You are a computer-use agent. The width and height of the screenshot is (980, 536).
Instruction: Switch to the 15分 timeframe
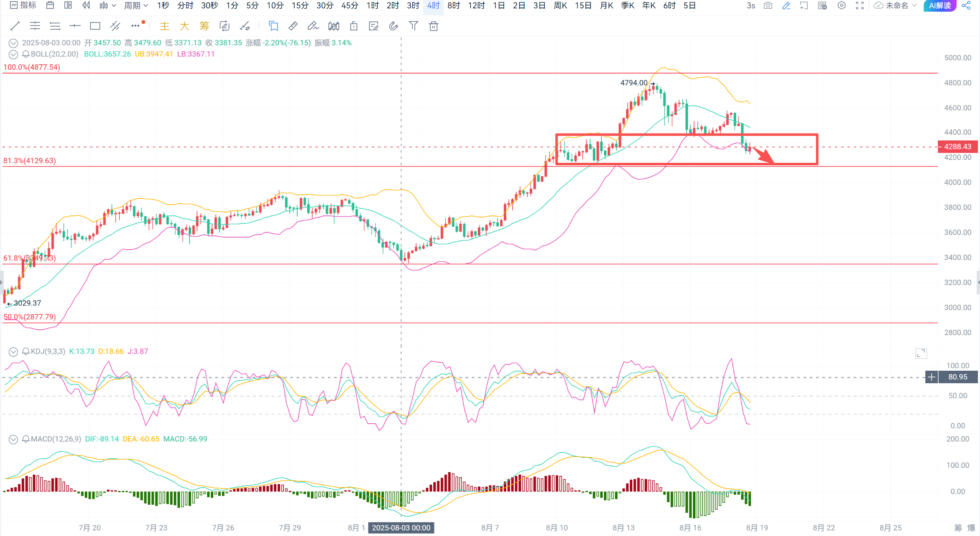tap(300, 5)
